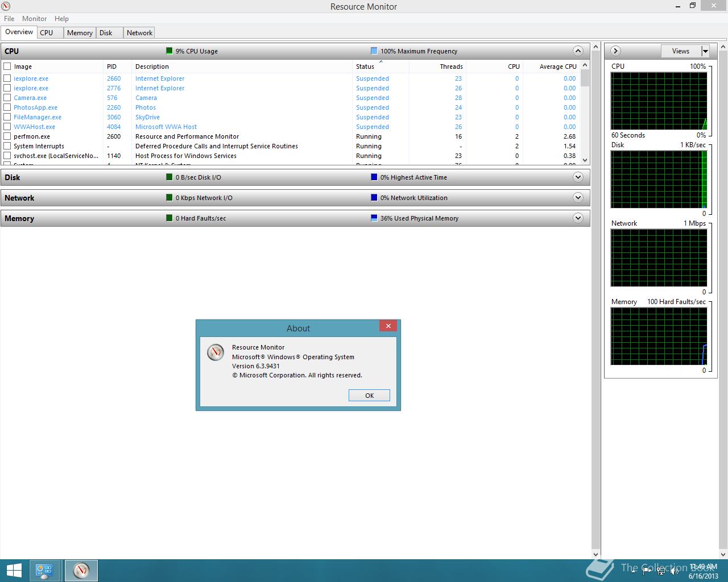This screenshot has height=582, width=728.
Task: Click the Network activity graph
Action: click(659, 258)
